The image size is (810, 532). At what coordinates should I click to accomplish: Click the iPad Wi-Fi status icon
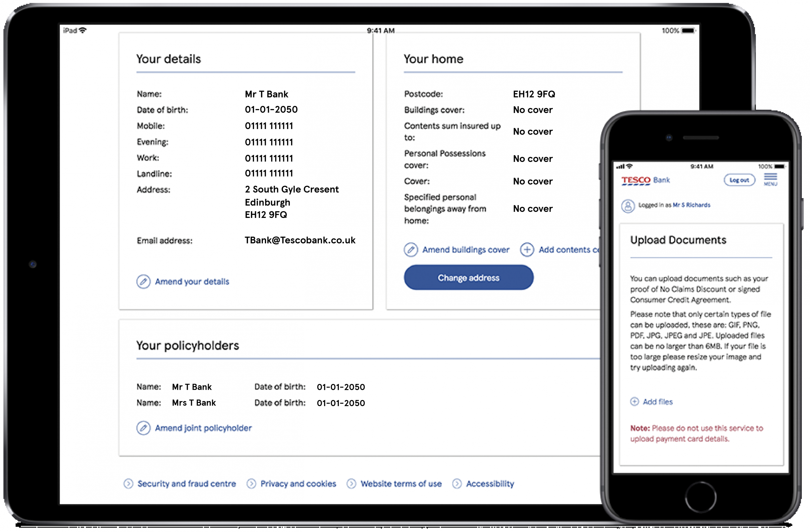coord(83,30)
